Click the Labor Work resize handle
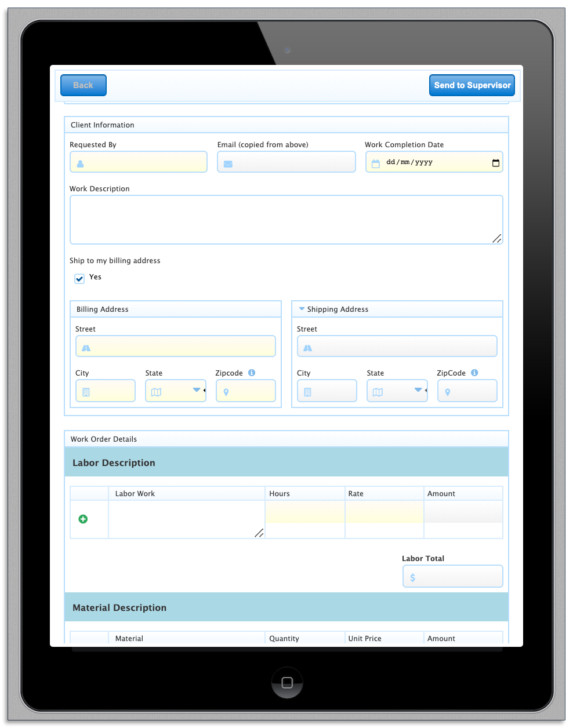The width and height of the screenshot is (573, 728). [x=259, y=533]
